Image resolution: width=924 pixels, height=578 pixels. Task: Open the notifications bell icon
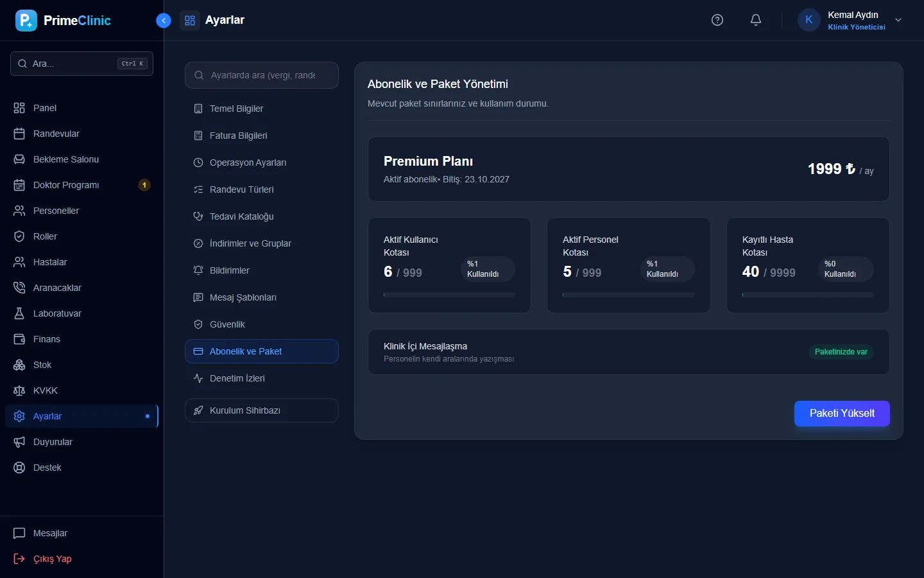(756, 20)
